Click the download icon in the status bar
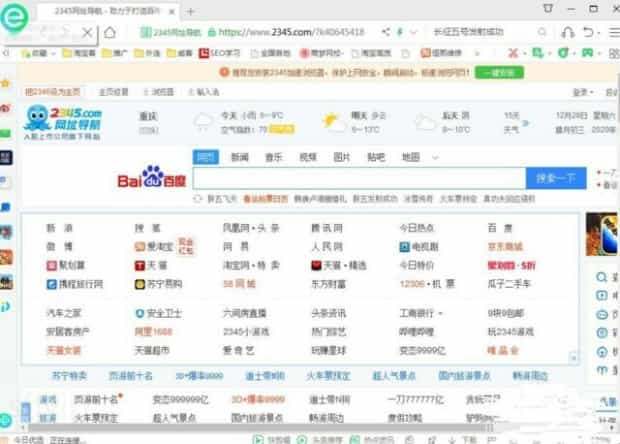This screenshot has height=444, width=620. [x=452, y=440]
